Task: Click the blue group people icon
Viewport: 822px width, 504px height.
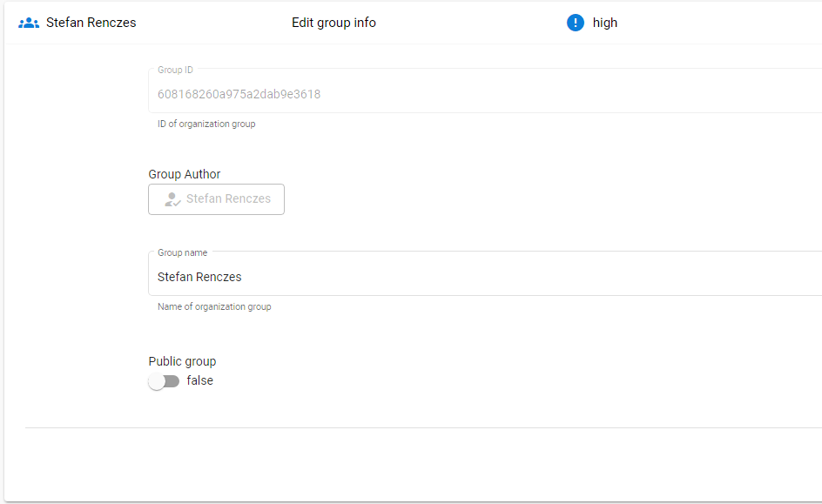Action: (x=29, y=23)
